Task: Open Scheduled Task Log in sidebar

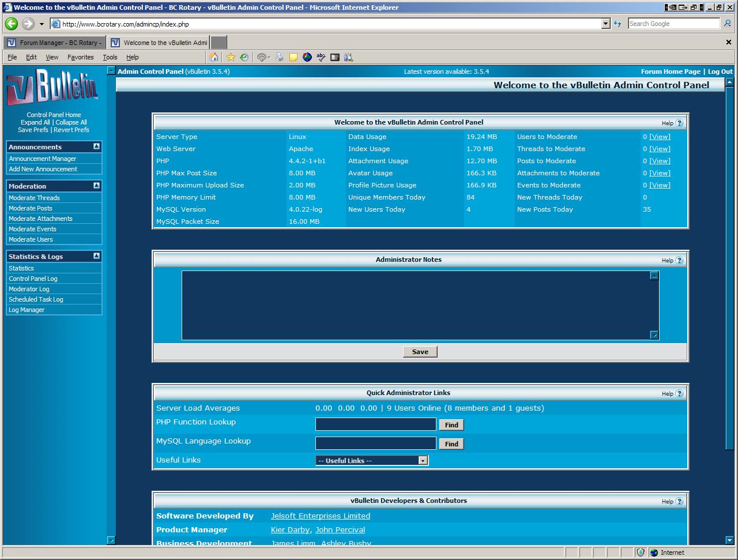Action: point(36,299)
